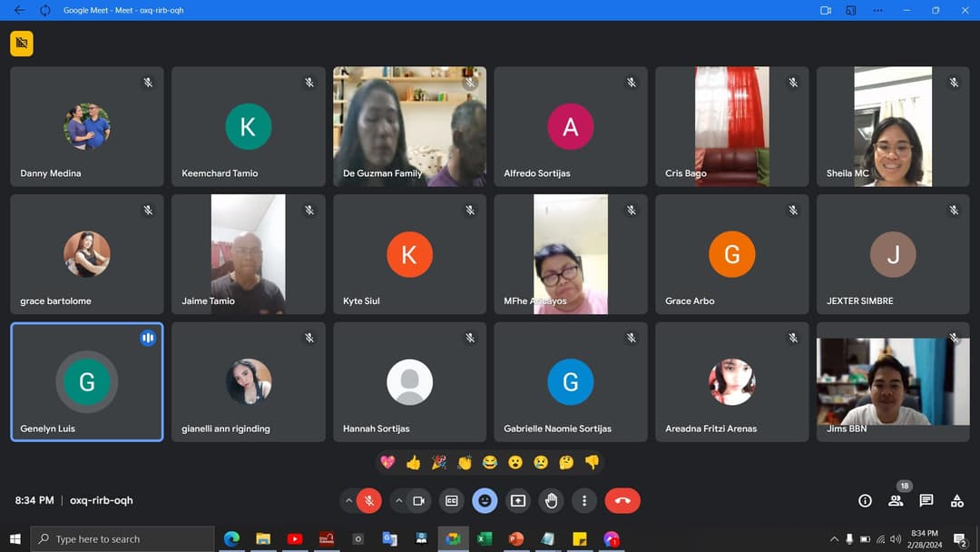980x552 pixels.
Task: Send the thumbs up reaction
Action: [413, 463]
